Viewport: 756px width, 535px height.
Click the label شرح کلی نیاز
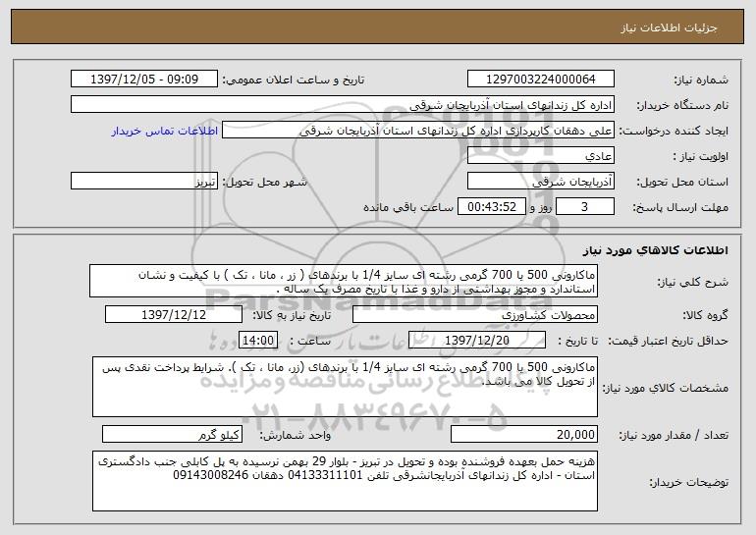coord(693,282)
